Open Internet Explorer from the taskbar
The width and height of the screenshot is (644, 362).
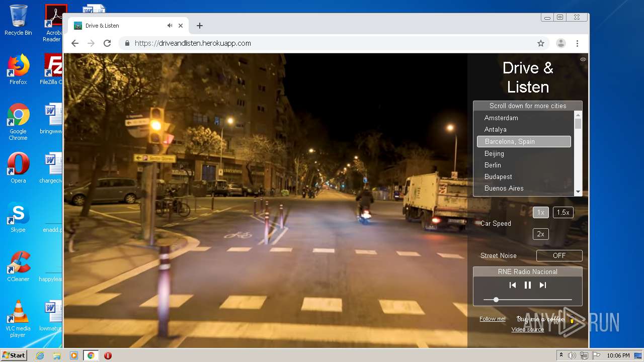pyautogui.click(x=40, y=355)
